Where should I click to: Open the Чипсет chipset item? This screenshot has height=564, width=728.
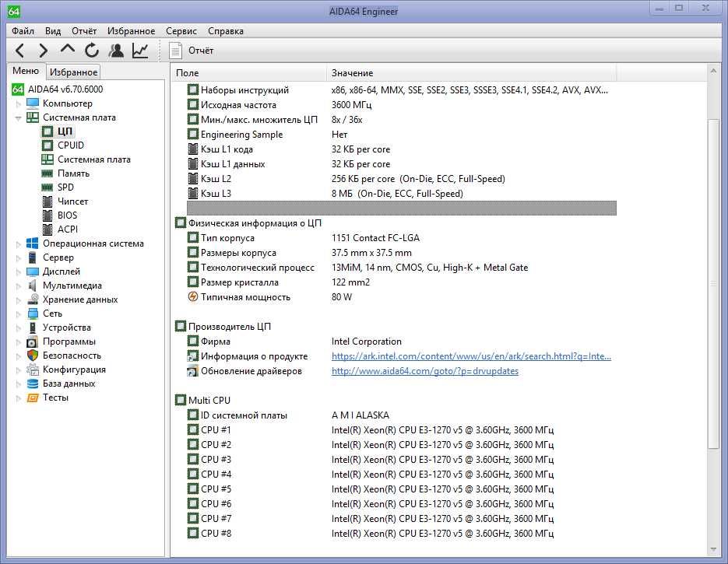coord(65,201)
